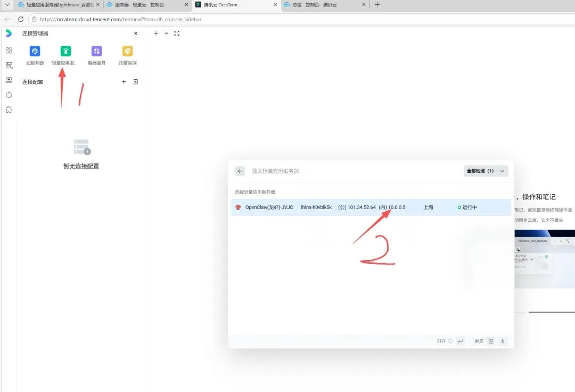Click the OpenClaw lobster icon in the server row
Viewport: 575px width, 392px height.
coord(238,207)
